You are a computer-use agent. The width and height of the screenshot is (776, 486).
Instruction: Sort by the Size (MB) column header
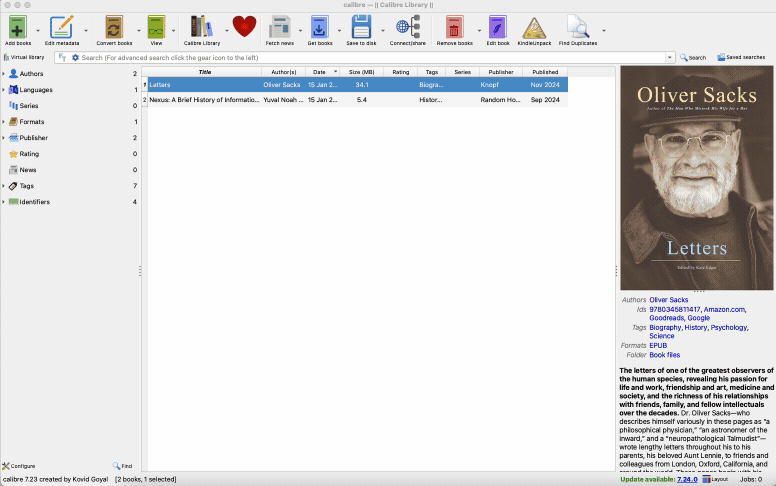(x=362, y=72)
